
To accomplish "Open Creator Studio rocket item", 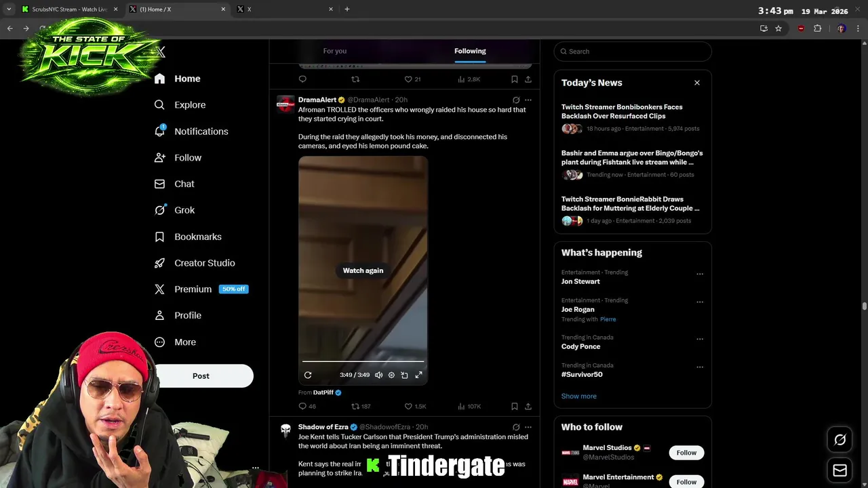I will click(195, 263).
